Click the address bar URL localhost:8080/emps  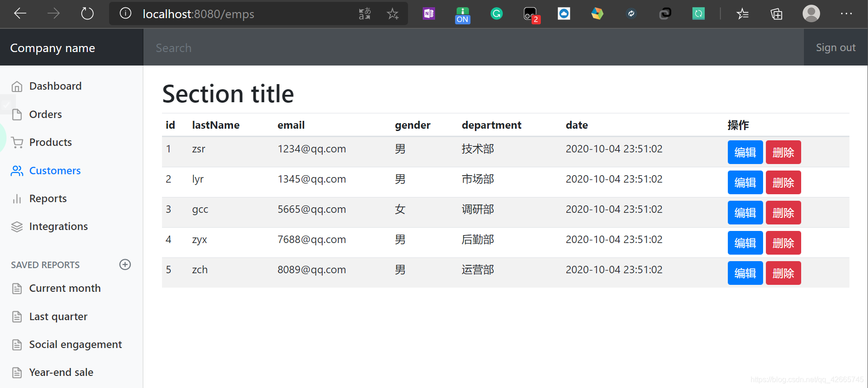pyautogui.click(x=198, y=14)
